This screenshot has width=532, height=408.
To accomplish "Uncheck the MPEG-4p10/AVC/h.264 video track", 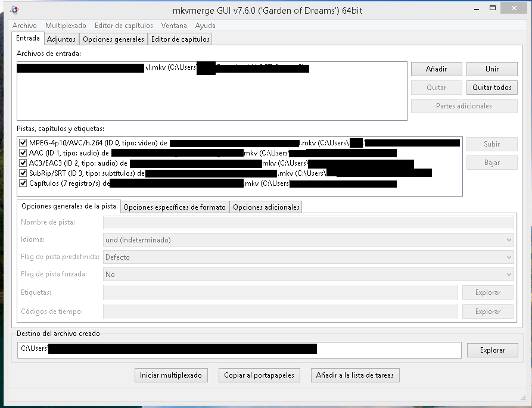I will pos(23,143).
